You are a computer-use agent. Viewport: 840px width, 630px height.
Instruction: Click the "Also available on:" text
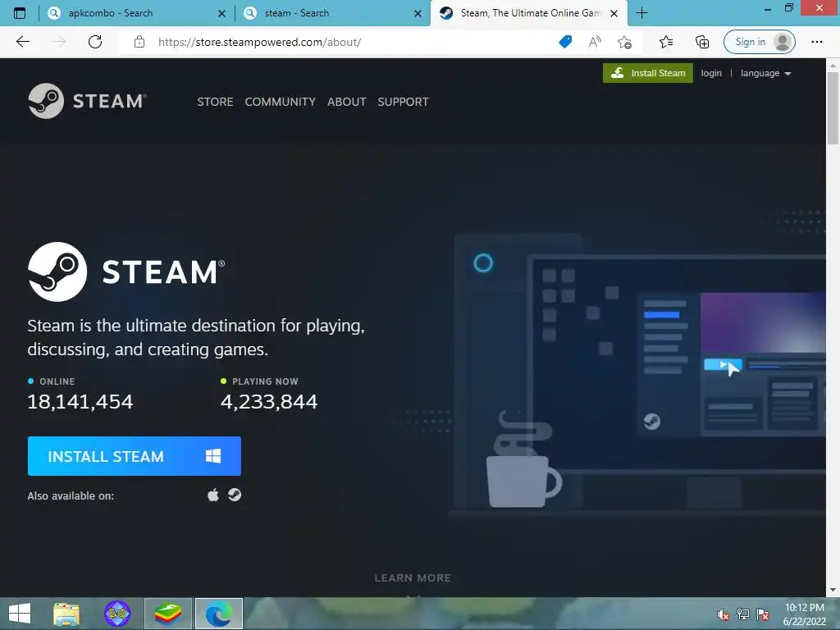71,495
